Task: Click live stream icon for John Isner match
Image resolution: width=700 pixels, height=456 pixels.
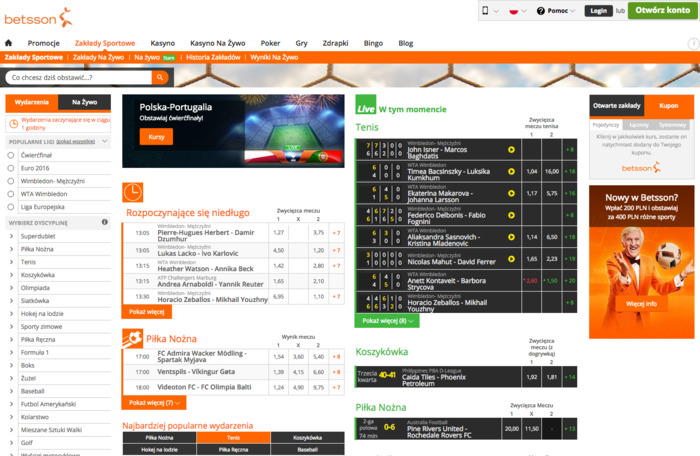Action: 511,150
